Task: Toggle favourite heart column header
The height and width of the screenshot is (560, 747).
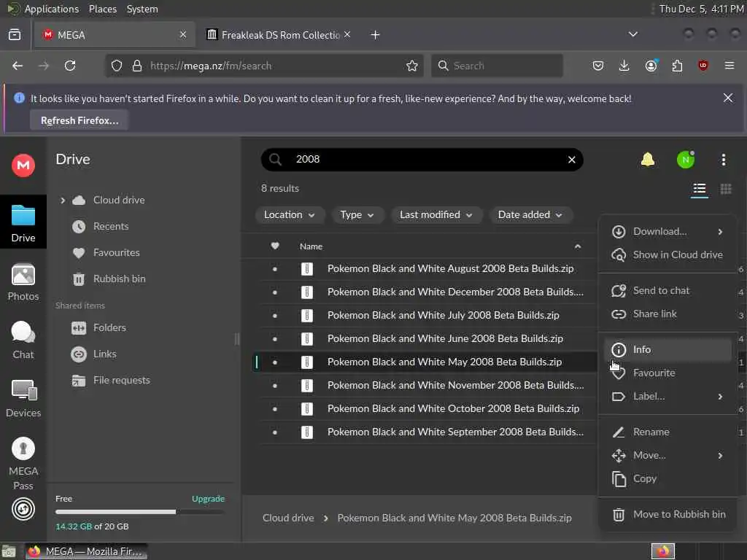Action: point(275,246)
